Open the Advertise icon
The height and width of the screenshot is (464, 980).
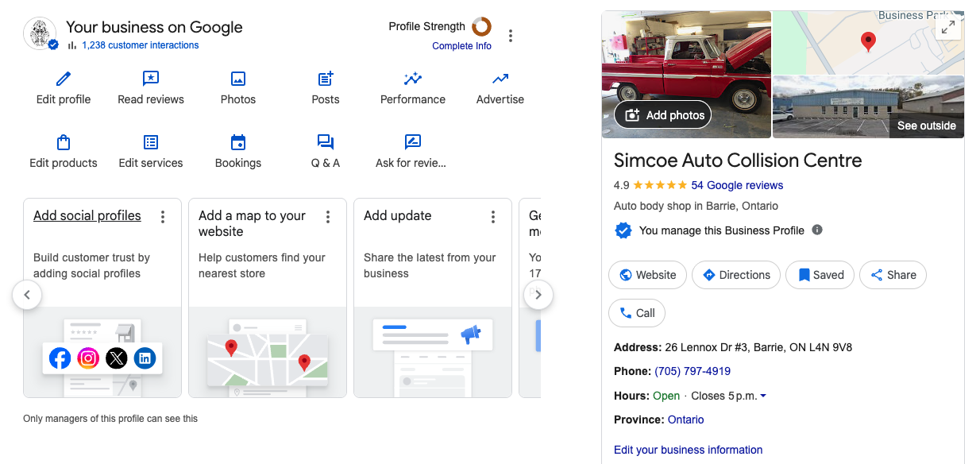point(500,79)
